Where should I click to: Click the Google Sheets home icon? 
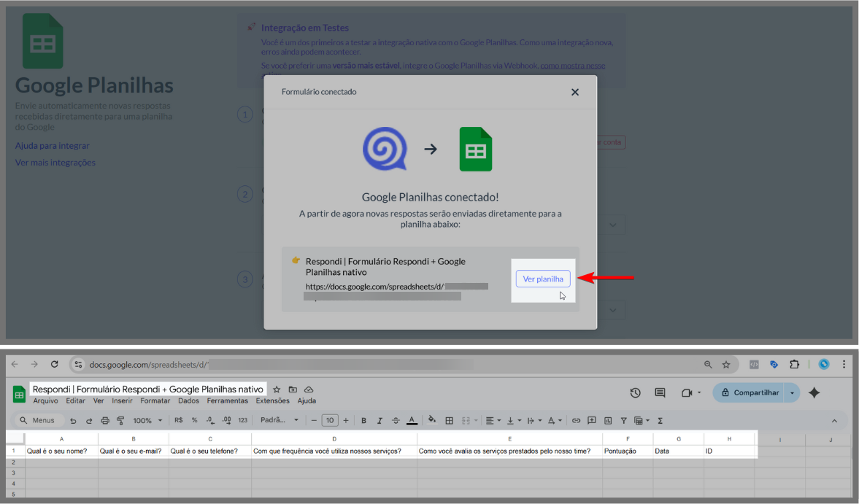(x=19, y=394)
